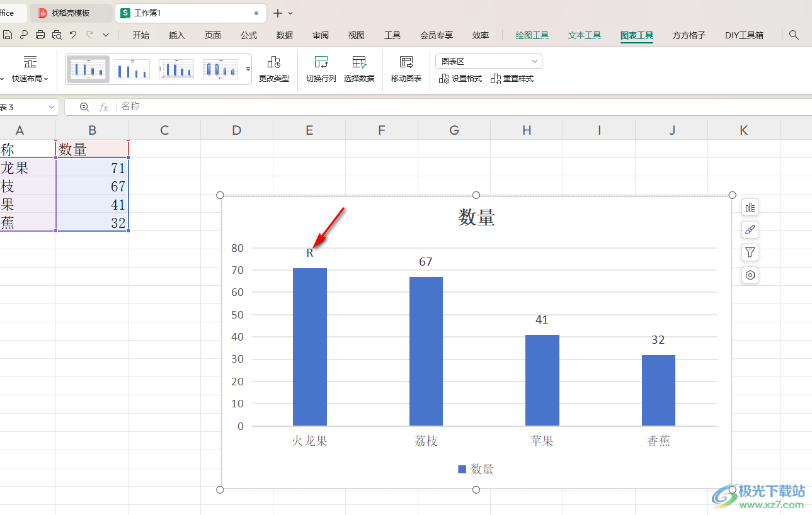Open chart filter funnel side button

click(x=750, y=252)
